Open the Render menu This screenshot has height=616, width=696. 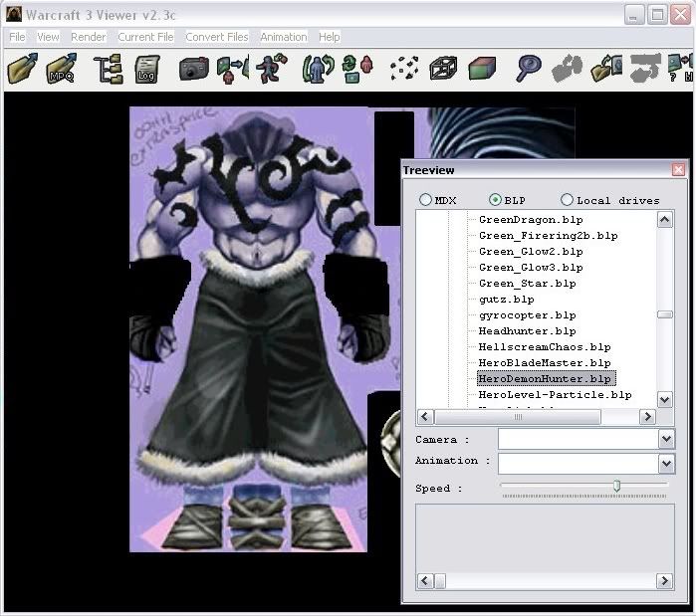tap(89, 37)
